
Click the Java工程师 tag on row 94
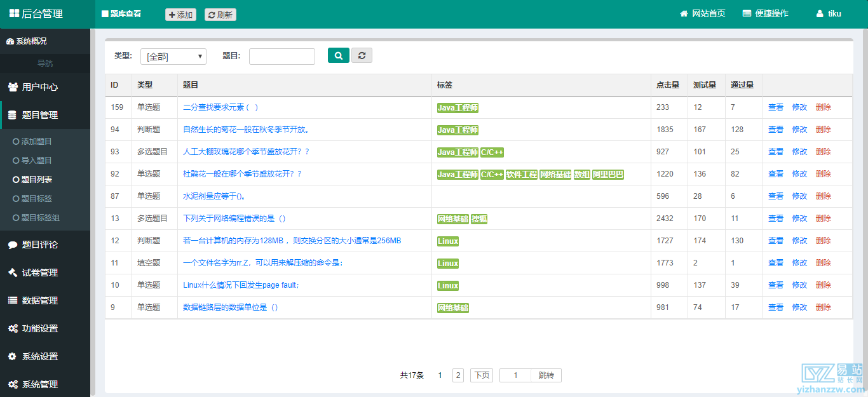(458, 130)
